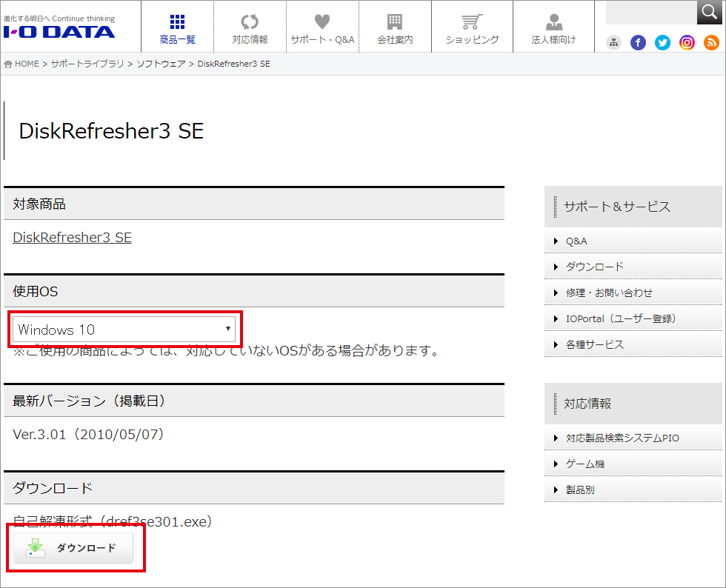Viewport: 726px width, 588px height.
Task: Click the DiskRefresher3 SE breadcrumb text
Action: 234,64
